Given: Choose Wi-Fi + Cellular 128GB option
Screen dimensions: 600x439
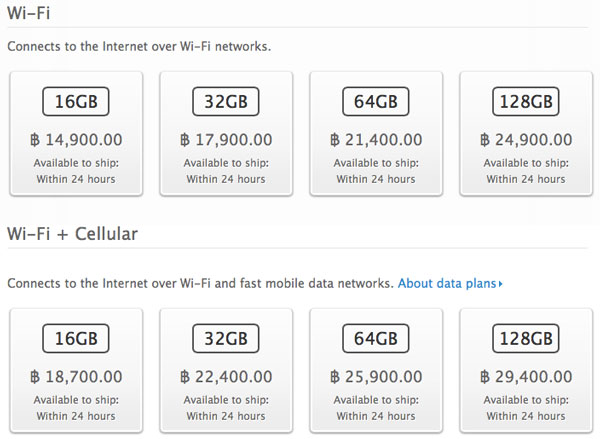Looking at the screenshot, I should [x=526, y=370].
